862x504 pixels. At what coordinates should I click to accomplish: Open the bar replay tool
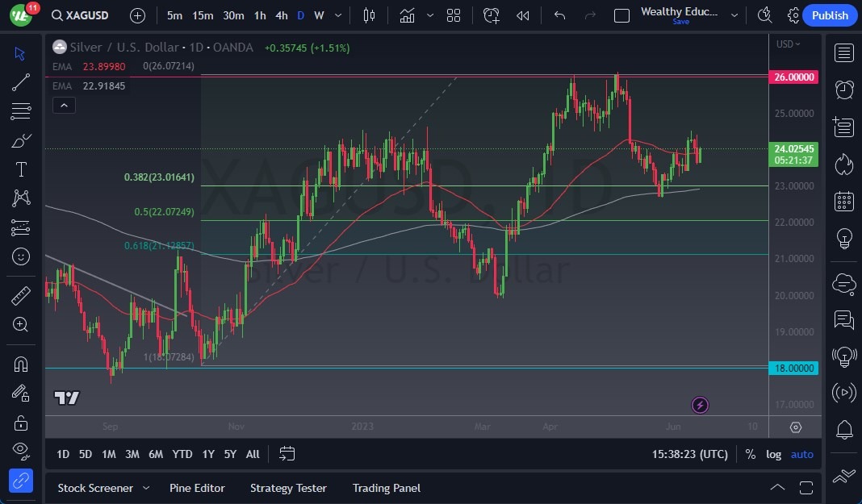pos(523,15)
